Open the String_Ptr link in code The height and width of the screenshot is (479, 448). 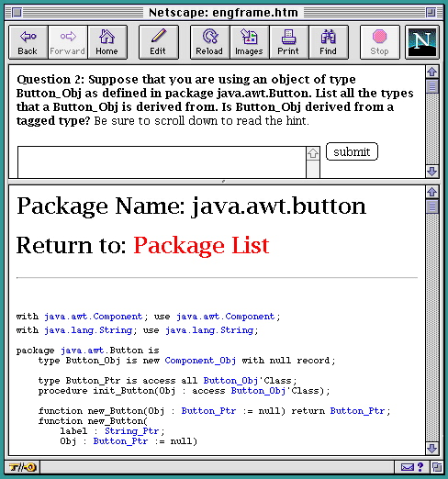click(x=132, y=431)
